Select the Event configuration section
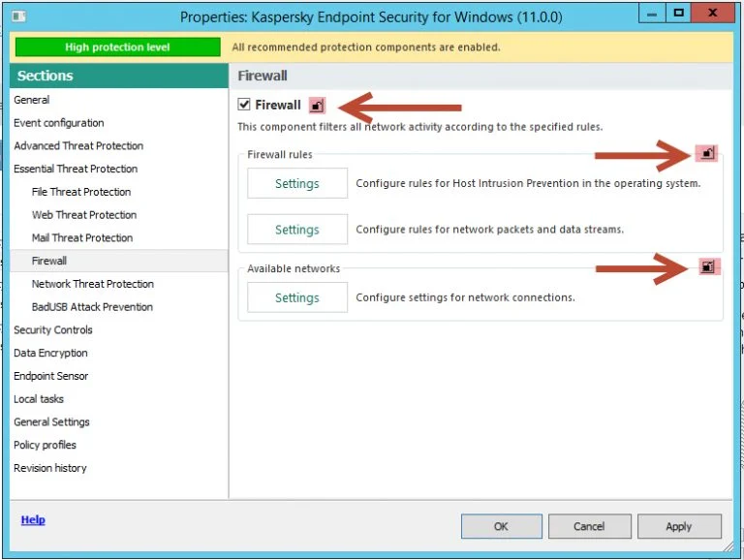 pos(118,123)
